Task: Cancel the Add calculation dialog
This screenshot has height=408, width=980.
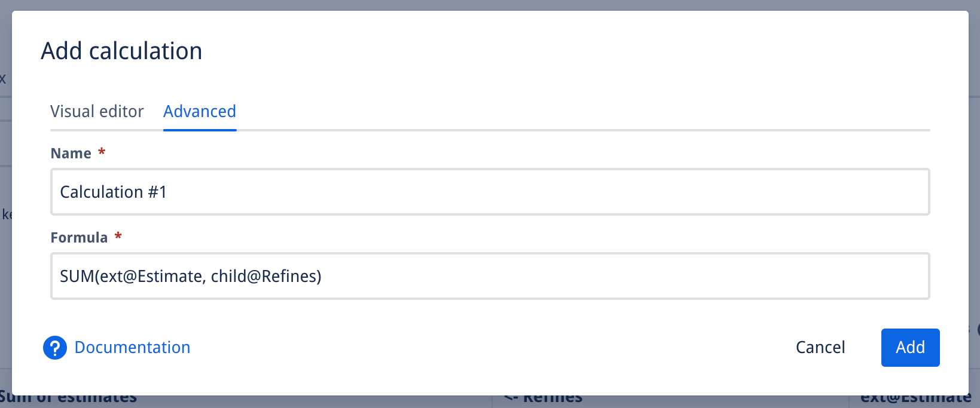Action: coord(820,348)
